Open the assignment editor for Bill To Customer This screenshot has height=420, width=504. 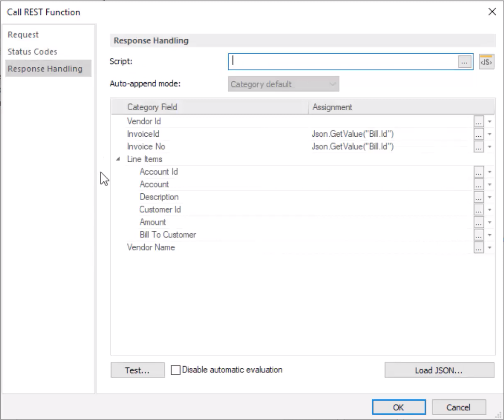(x=478, y=235)
